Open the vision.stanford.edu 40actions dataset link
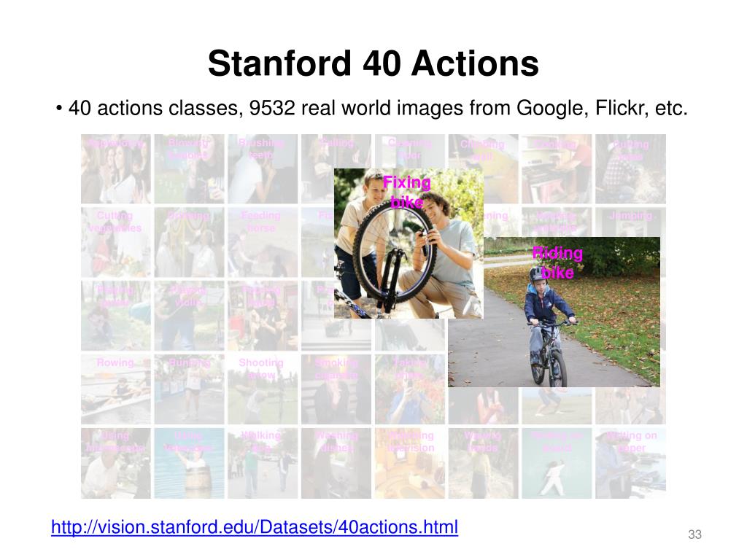 [255, 527]
